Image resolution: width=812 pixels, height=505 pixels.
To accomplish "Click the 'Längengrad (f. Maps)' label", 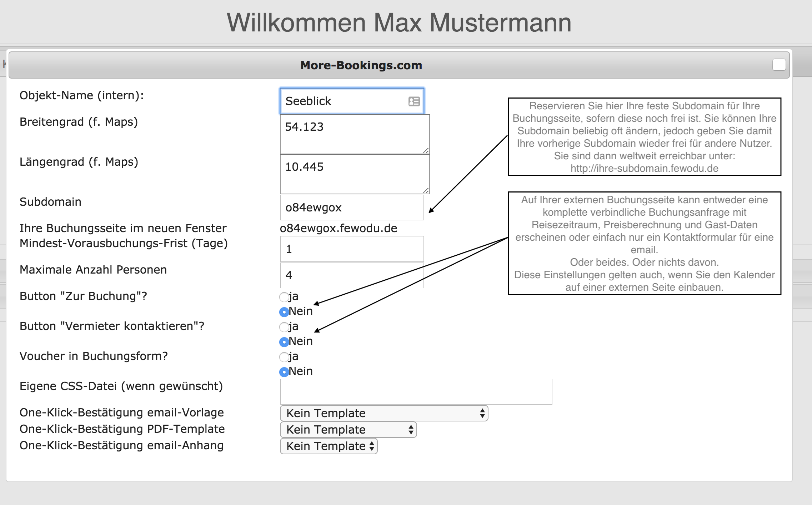I will pos(79,162).
